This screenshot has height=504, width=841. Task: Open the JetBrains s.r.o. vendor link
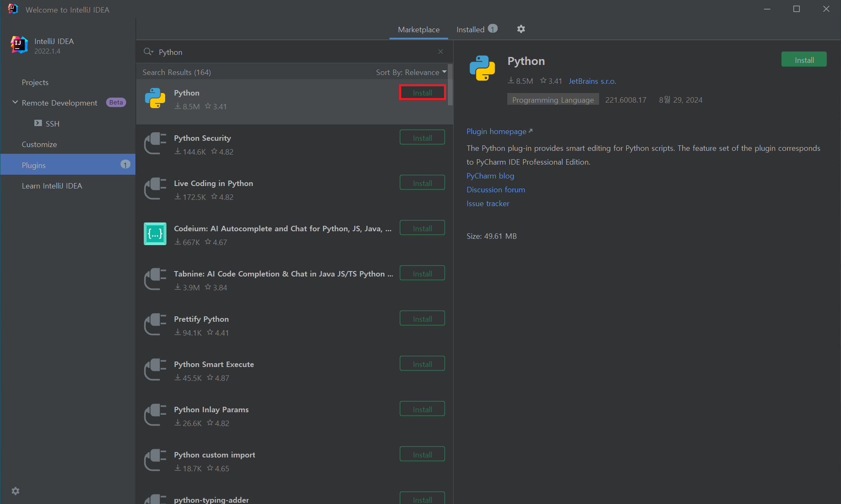point(592,81)
